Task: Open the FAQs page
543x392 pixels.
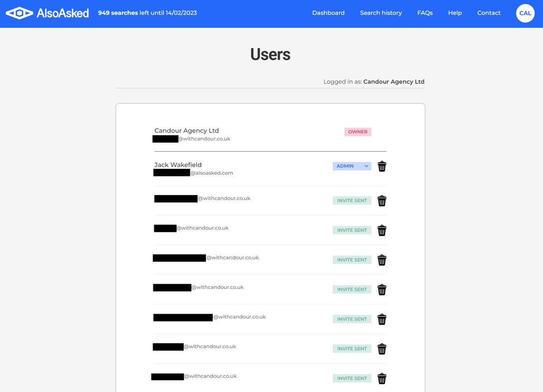Action: 425,13
